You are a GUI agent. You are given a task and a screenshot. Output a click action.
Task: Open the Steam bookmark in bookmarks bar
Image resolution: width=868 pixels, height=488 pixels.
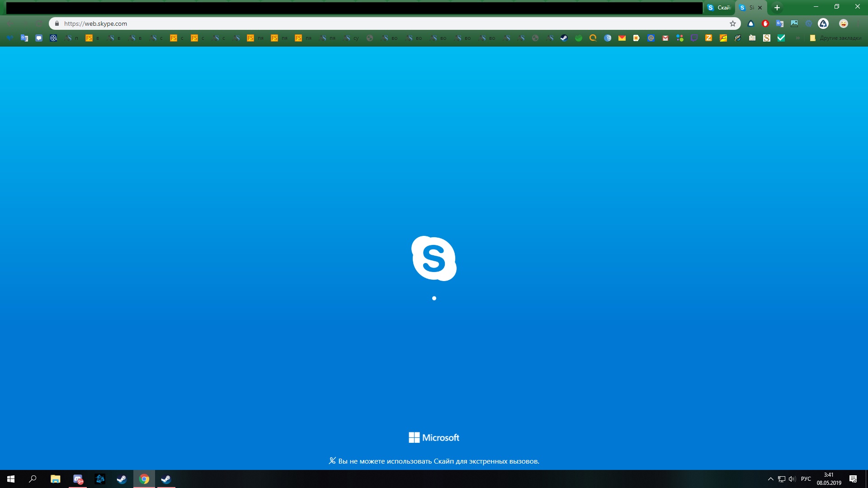[564, 38]
